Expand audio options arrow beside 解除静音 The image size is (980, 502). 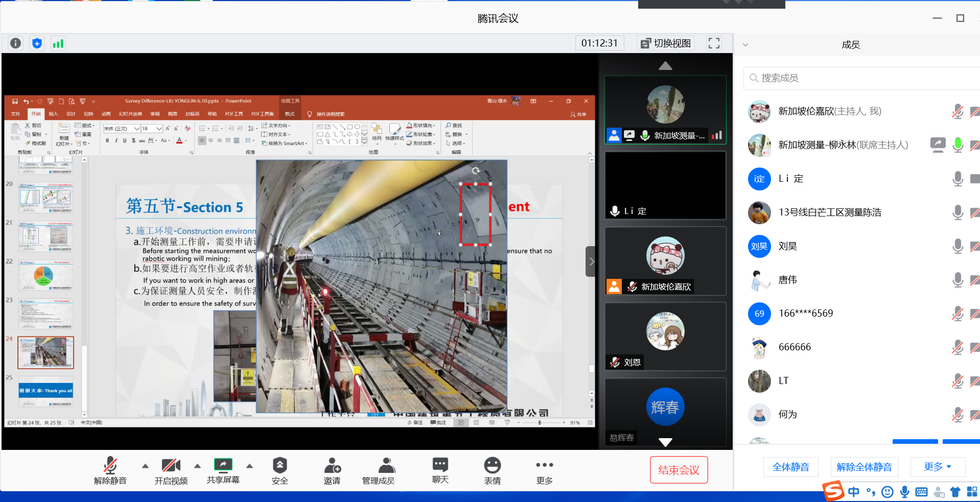[x=146, y=466]
